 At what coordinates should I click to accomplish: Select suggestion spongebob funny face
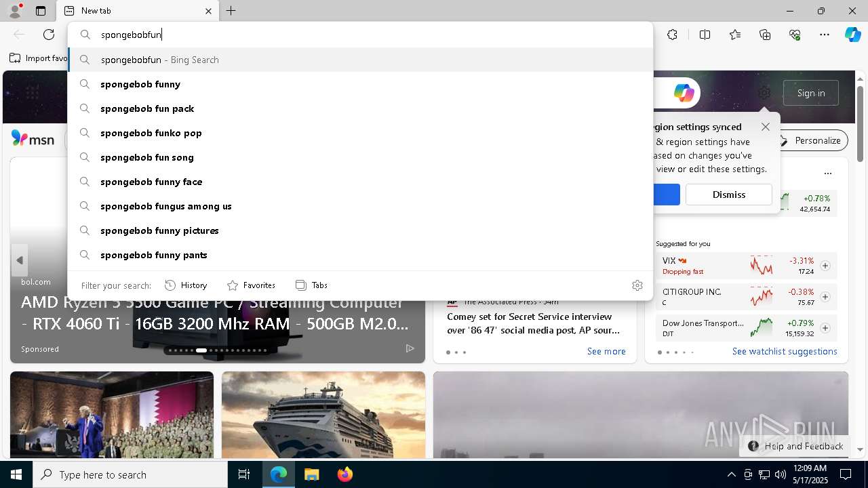[x=360, y=182]
